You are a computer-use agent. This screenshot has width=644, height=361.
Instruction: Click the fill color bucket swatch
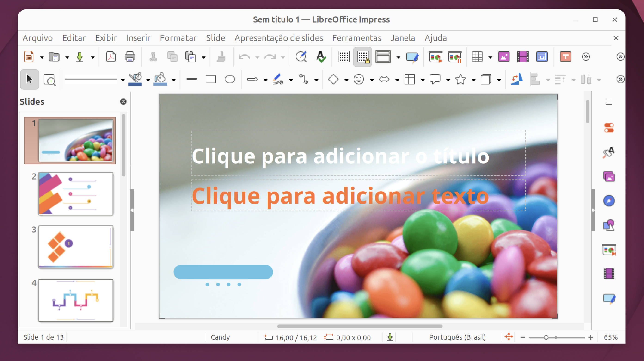[x=160, y=79]
